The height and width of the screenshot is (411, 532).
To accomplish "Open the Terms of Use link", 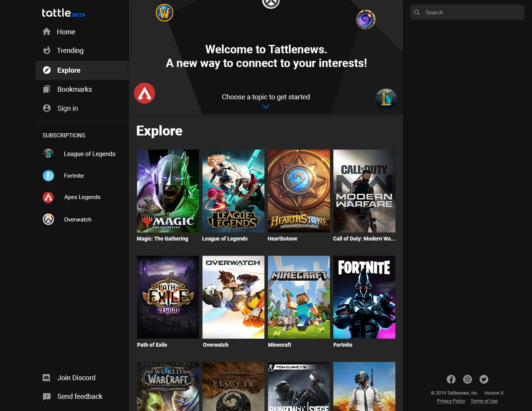I will pyautogui.click(x=484, y=401).
